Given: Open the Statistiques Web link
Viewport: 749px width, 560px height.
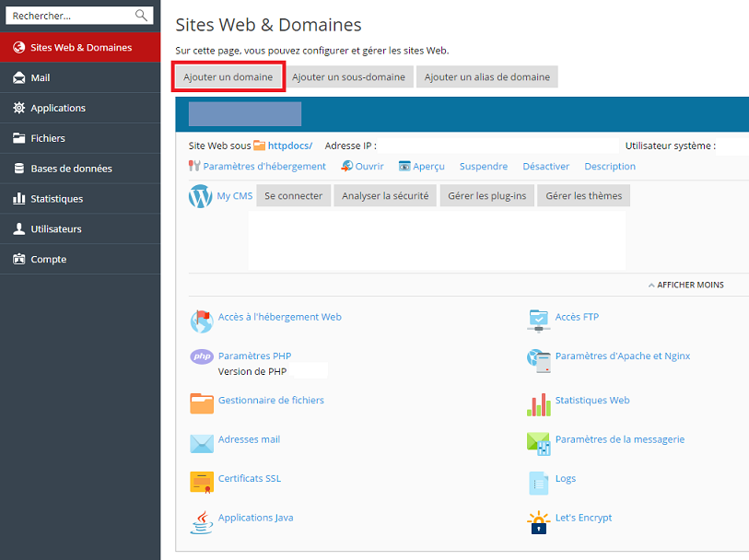Looking at the screenshot, I should (592, 400).
